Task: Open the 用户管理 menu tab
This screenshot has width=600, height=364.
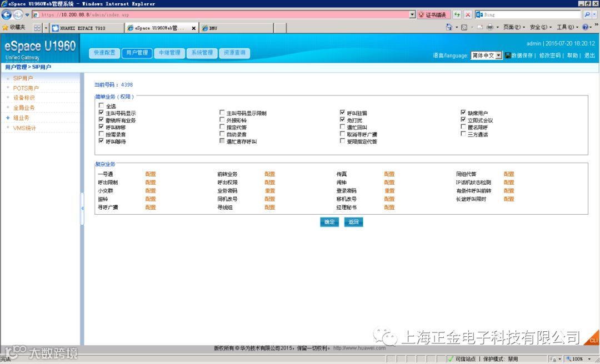Action: point(137,53)
